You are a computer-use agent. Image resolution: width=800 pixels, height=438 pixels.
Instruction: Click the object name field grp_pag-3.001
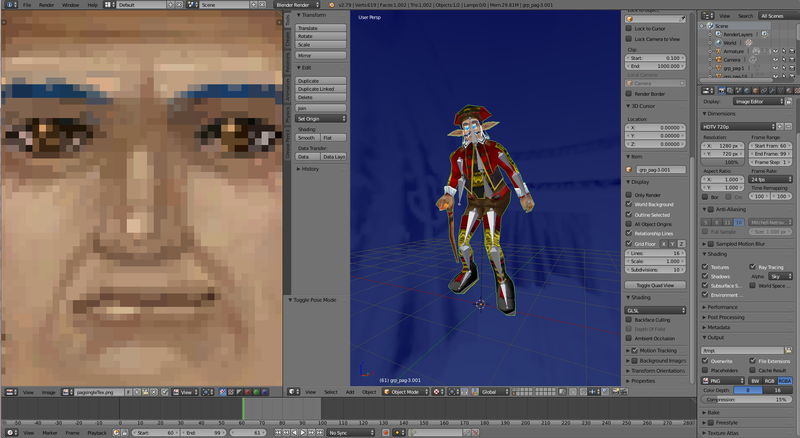click(661, 170)
